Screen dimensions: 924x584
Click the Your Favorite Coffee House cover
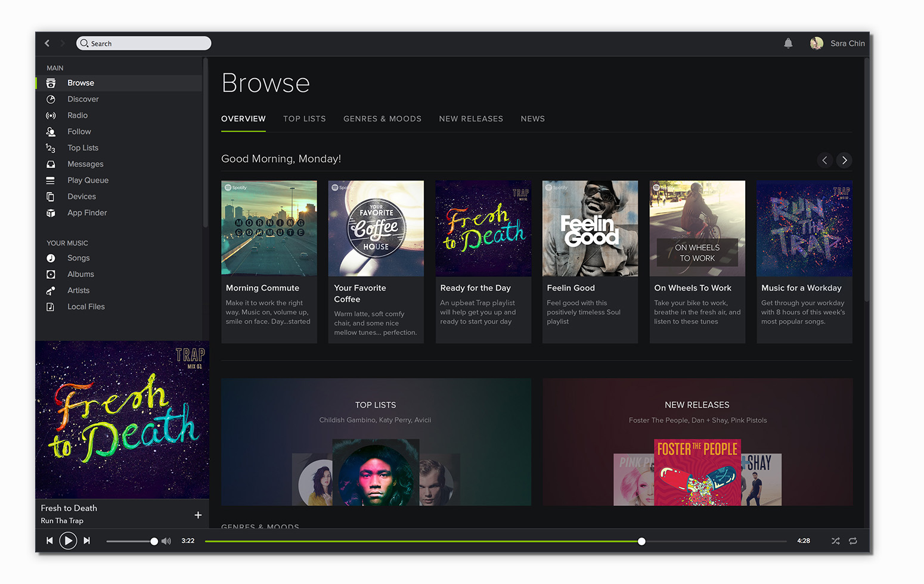(376, 228)
